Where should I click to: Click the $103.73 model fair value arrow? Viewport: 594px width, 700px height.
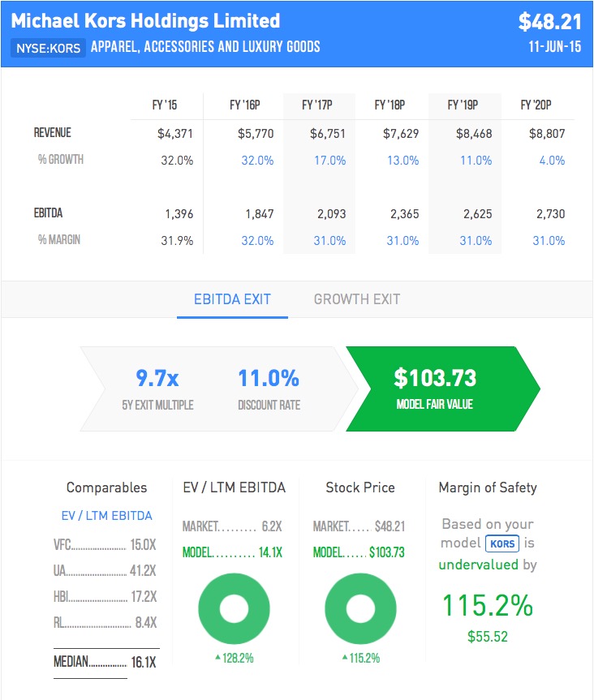[442, 389]
